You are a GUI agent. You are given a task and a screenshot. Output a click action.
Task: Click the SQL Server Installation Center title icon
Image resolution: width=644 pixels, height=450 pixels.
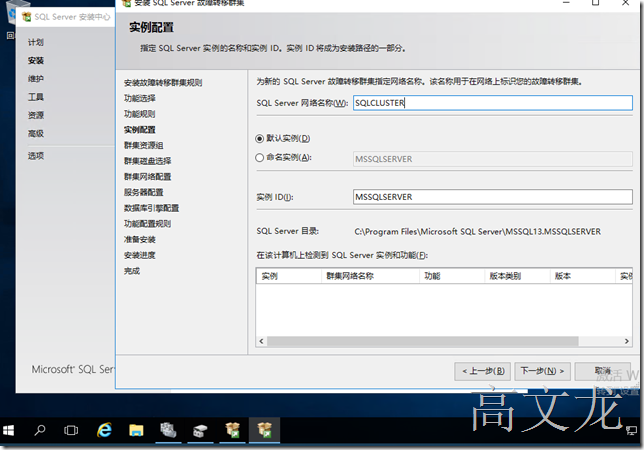(27, 17)
